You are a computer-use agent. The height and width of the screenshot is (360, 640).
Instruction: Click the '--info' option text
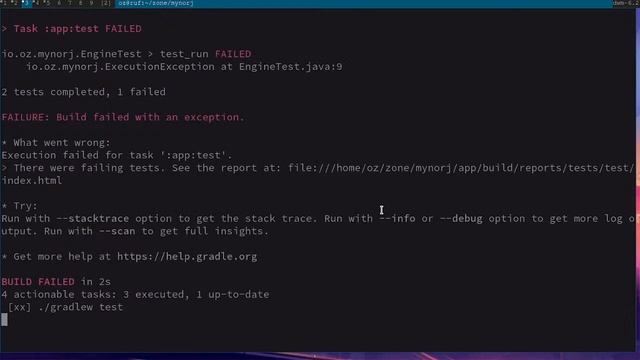397,218
